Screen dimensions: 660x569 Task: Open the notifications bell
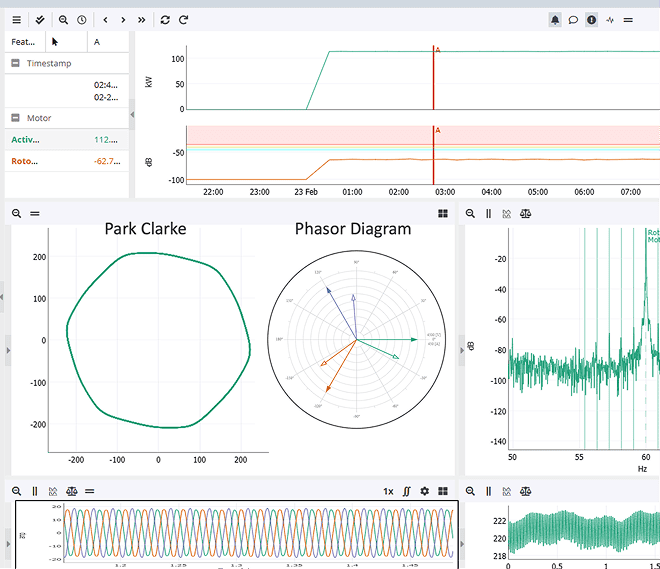555,19
